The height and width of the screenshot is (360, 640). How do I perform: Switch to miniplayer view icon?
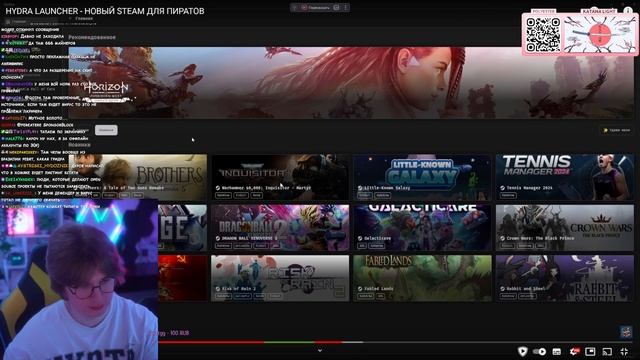[590, 351]
